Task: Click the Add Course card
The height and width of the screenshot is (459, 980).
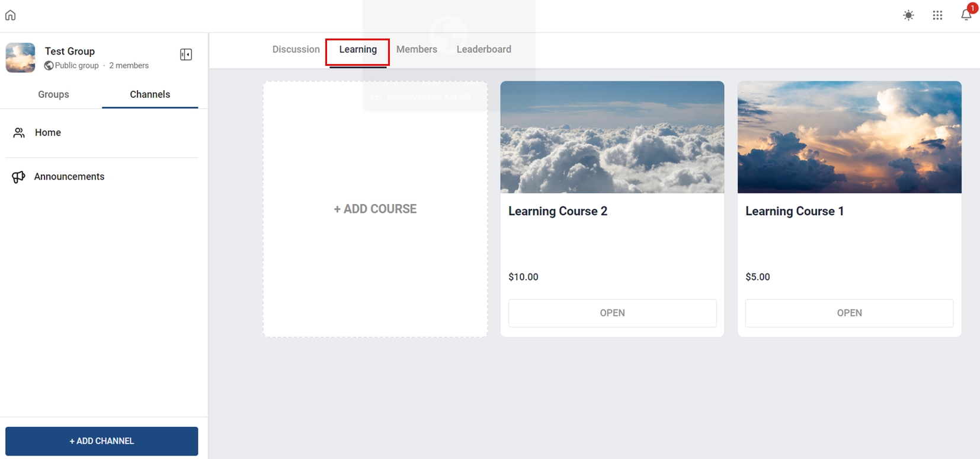Action: click(x=375, y=209)
